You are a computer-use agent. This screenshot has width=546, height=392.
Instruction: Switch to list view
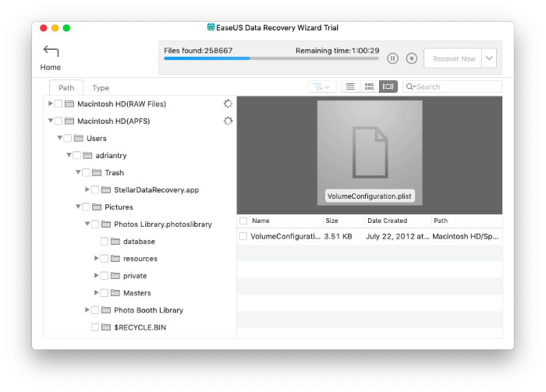click(x=350, y=87)
